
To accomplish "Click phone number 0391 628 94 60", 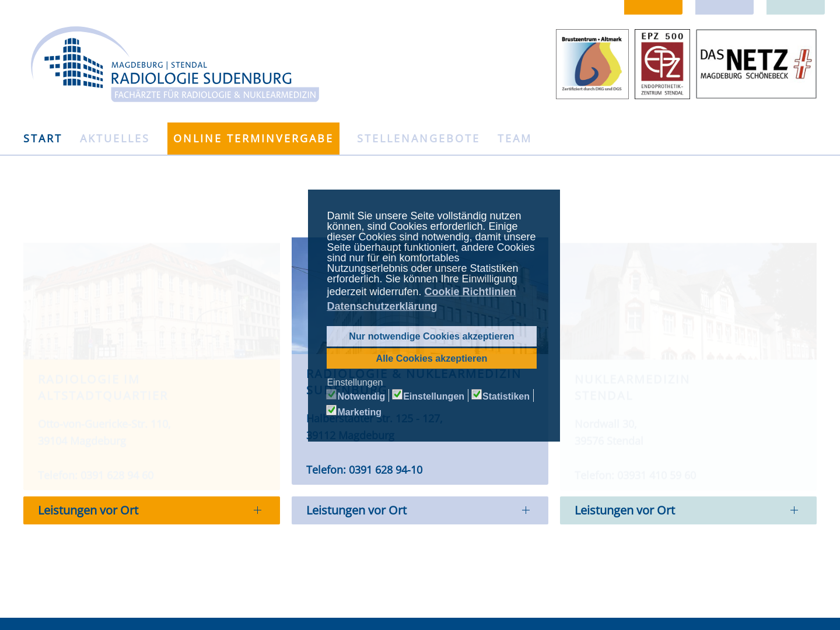I will click(x=117, y=475).
